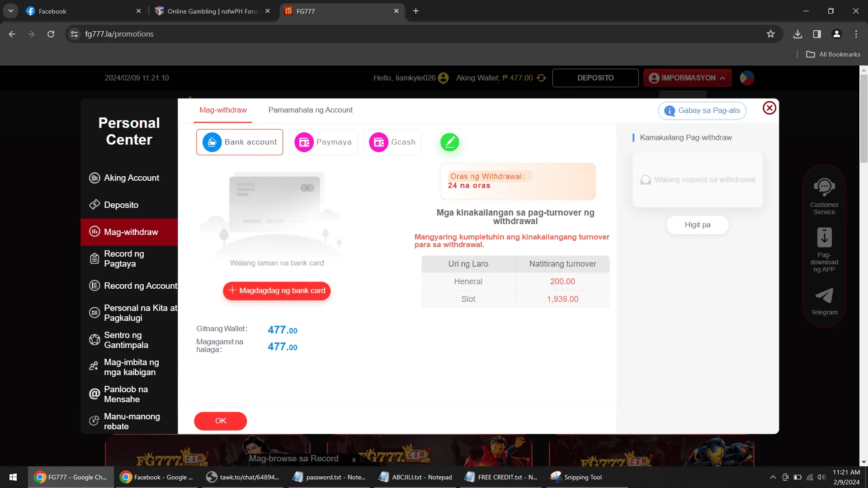The width and height of the screenshot is (868, 488).
Task: Click Magdagdag ng bank card button
Action: [x=277, y=291]
